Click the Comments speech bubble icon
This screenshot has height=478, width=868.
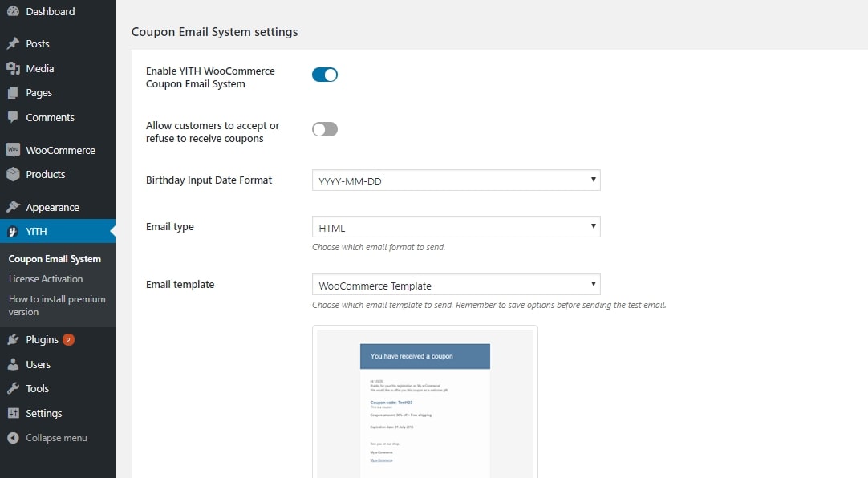click(13, 117)
